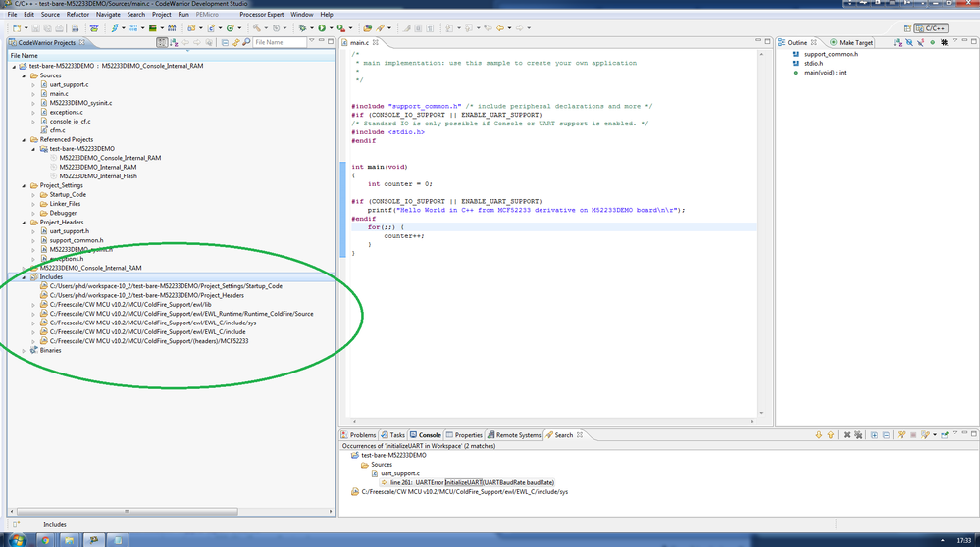Select stdio.h in the Outline view

tap(813, 63)
